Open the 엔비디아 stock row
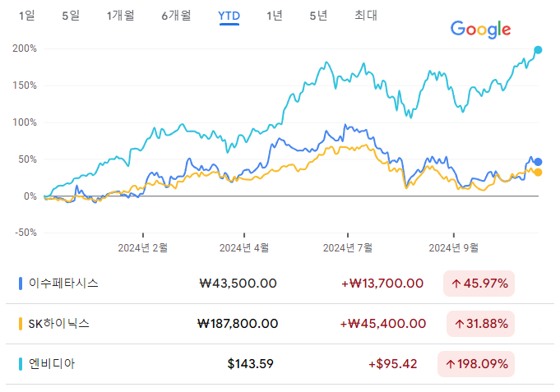Image resolution: width=560 pixels, height=392 pixels. point(280,364)
